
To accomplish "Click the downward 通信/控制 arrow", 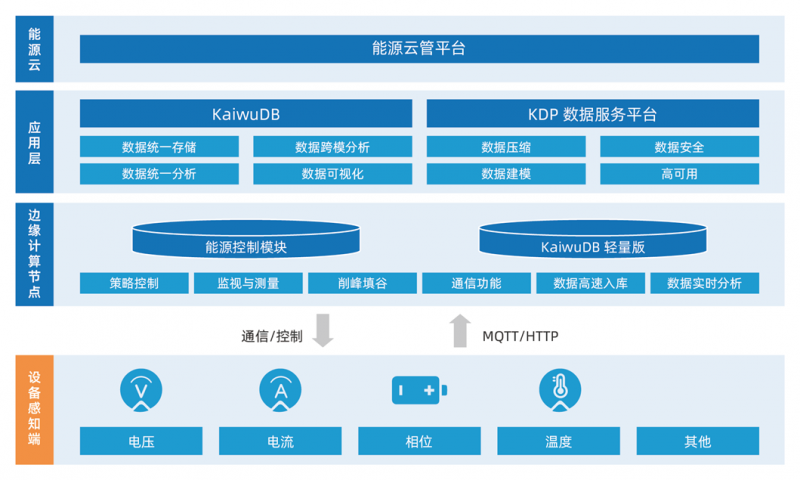I will pyautogui.click(x=323, y=330).
